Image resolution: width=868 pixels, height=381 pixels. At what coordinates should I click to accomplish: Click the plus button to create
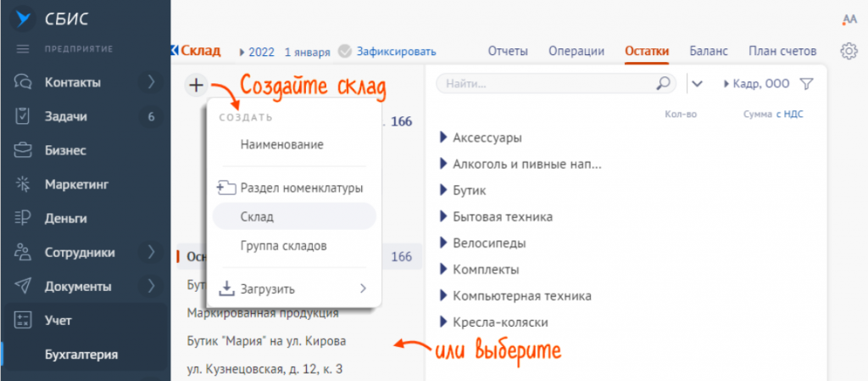(196, 86)
